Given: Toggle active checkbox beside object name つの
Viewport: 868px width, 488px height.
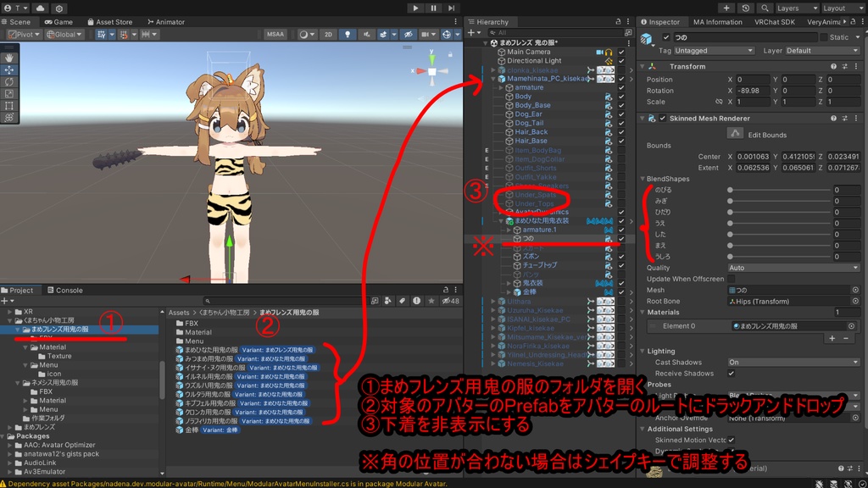Looking at the screenshot, I should (666, 37).
